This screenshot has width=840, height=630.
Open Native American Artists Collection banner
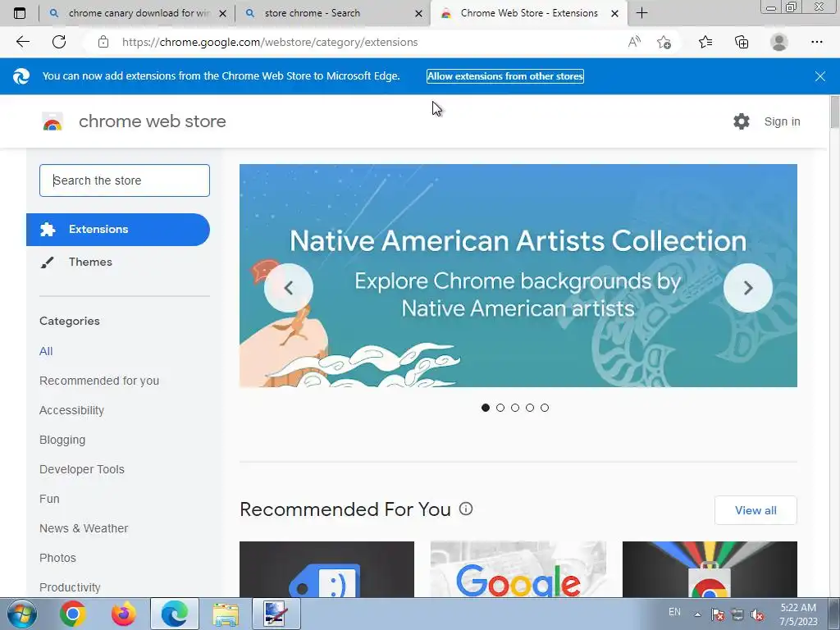[x=518, y=276]
